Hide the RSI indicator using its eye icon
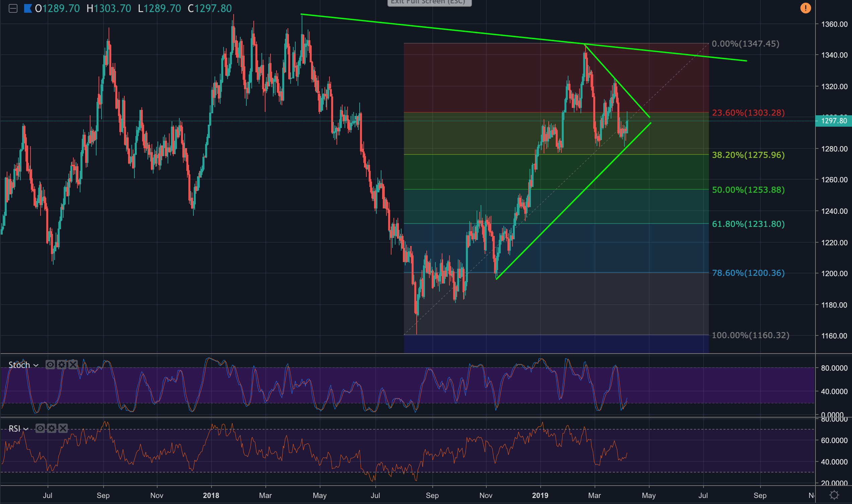Image resolution: width=852 pixels, height=504 pixels. tap(40, 428)
